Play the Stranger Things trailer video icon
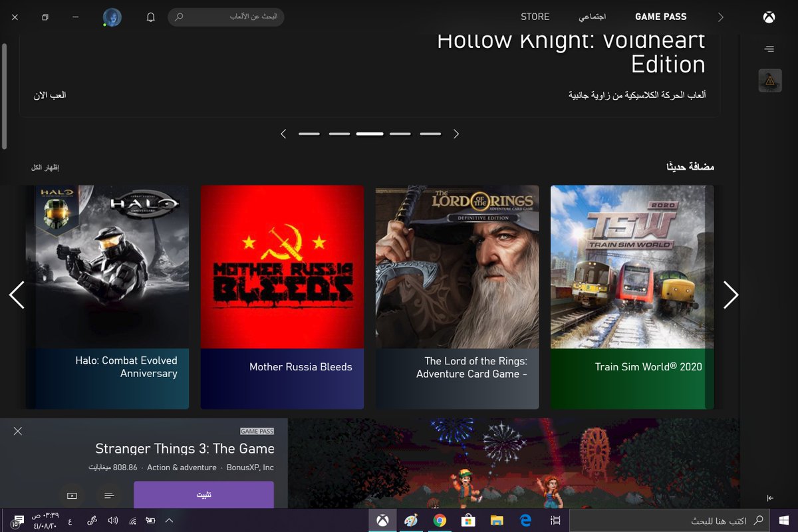This screenshot has height=532, width=798. pos(72,495)
